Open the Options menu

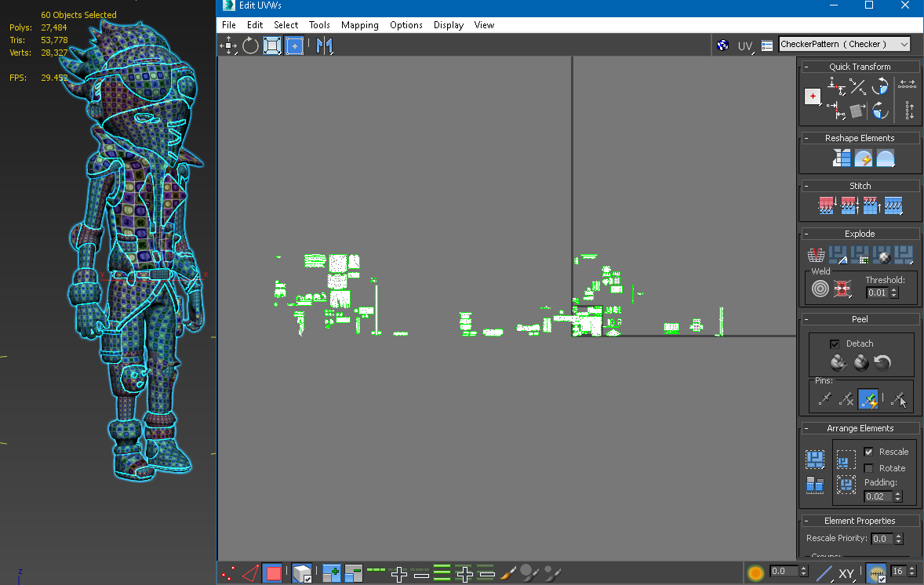406,25
